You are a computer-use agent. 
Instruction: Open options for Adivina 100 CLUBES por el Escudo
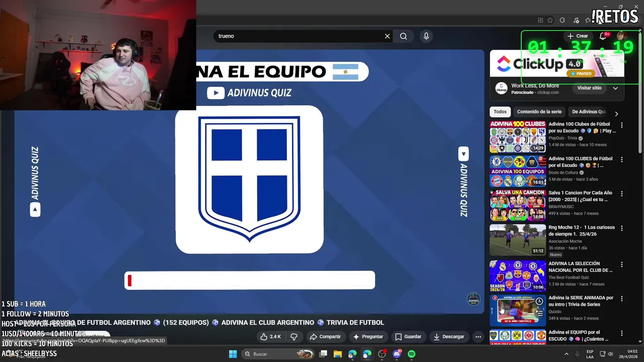point(622,159)
